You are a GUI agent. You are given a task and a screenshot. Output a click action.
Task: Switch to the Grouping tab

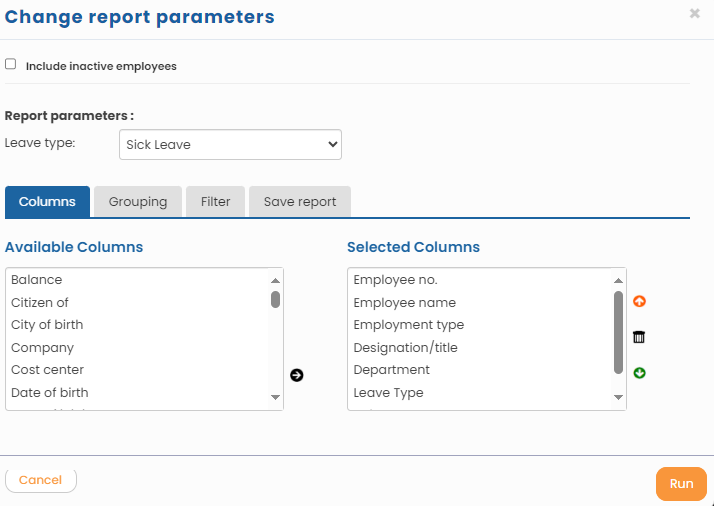pos(138,202)
